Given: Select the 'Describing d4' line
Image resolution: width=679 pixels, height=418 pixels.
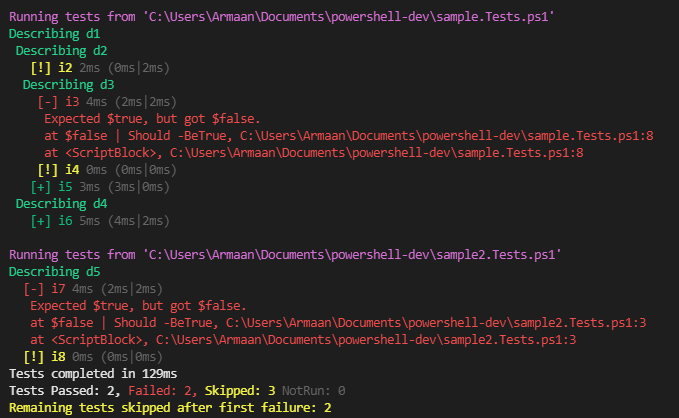Looking at the screenshot, I should pos(61,204).
